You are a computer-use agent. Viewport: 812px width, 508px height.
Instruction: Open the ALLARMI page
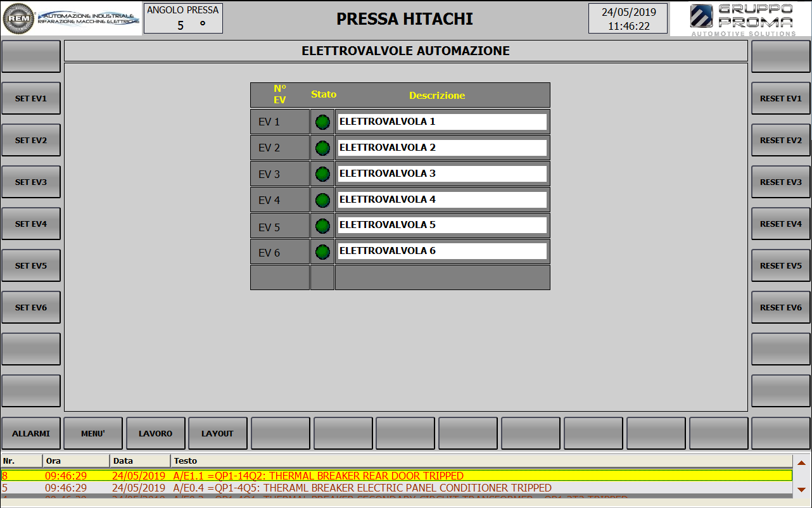click(31, 433)
